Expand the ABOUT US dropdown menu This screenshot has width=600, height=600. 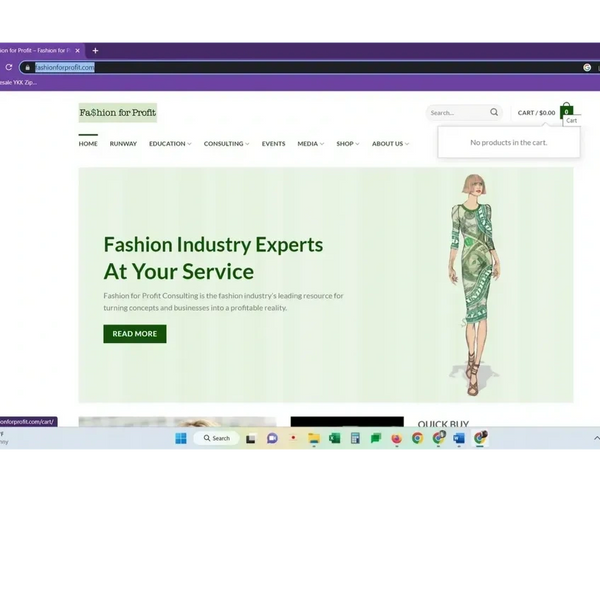[390, 144]
